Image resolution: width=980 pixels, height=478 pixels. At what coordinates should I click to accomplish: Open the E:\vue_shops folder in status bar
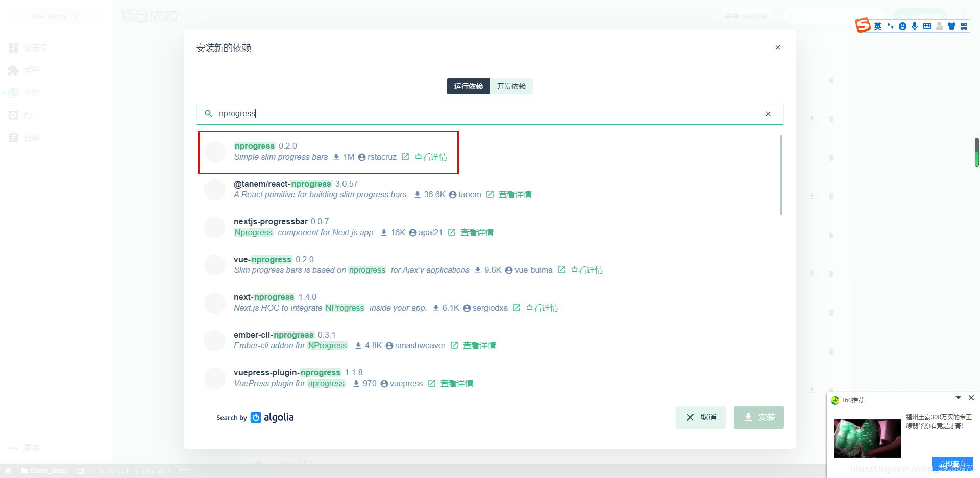(44, 471)
